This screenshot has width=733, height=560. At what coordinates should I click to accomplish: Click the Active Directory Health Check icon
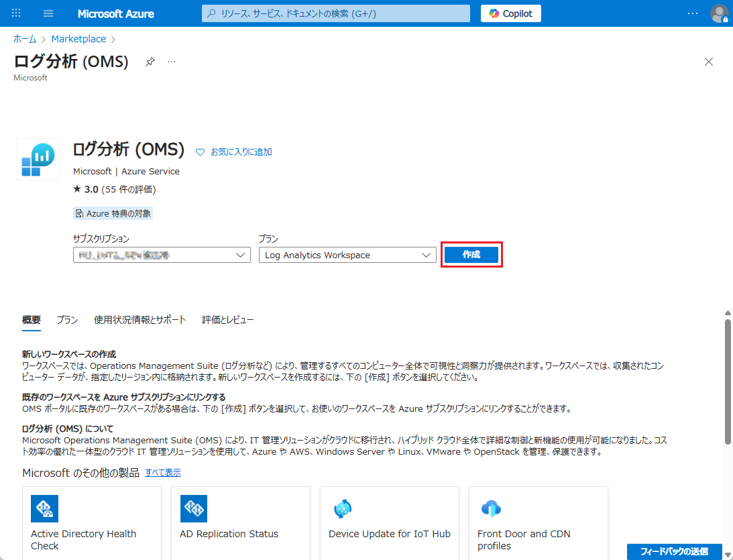[x=44, y=509]
